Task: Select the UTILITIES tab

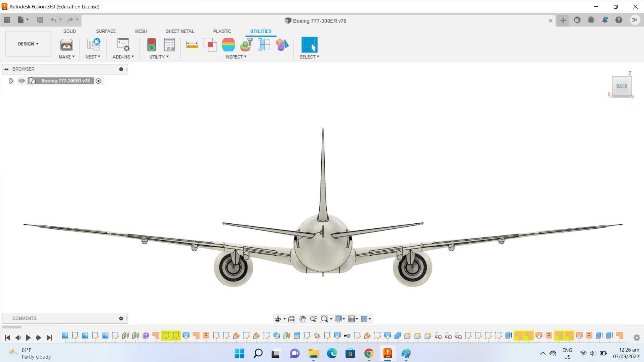Action: pyautogui.click(x=261, y=31)
